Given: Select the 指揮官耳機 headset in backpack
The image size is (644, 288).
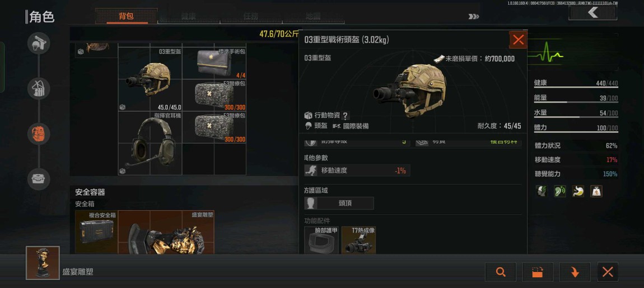Looking at the screenshot, I should point(150,143).
